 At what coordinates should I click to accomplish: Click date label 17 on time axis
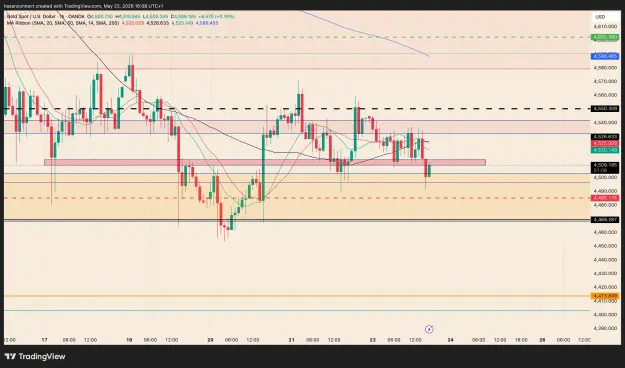[x=45, y=340]
